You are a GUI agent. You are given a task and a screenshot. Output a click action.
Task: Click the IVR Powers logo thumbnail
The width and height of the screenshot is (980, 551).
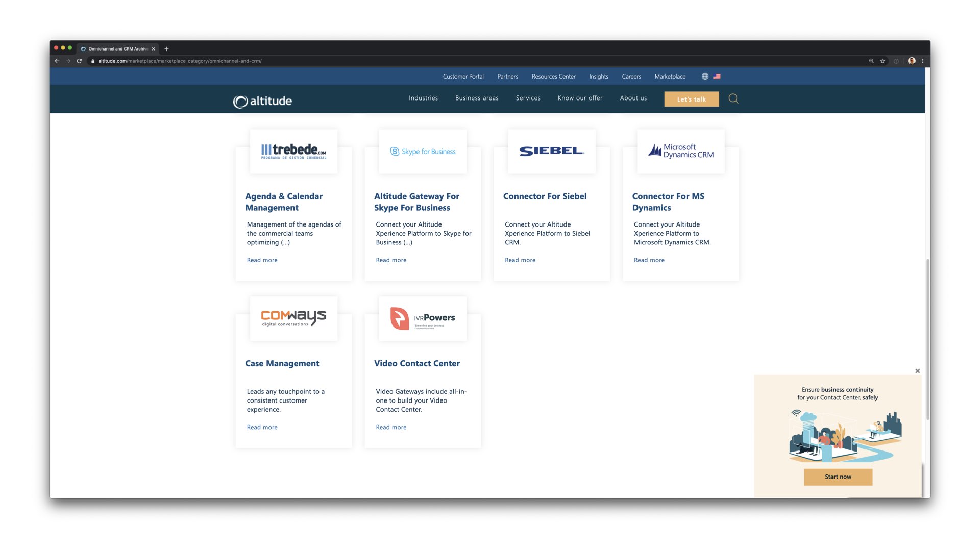pyautogui.click(x=423, y=318)
